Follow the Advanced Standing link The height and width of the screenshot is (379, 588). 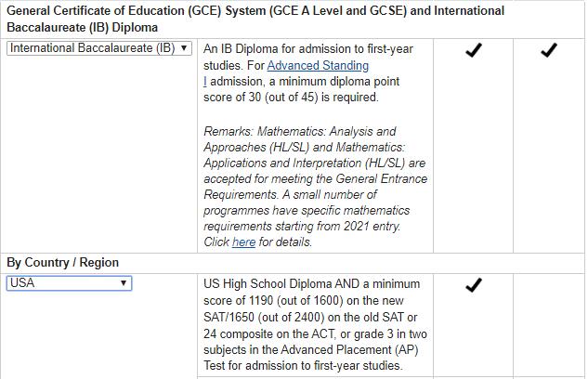pos(318,66)
